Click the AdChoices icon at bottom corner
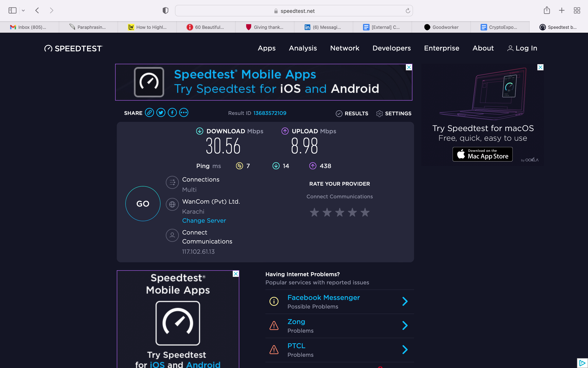588x368 pixels. pos(582,363)
